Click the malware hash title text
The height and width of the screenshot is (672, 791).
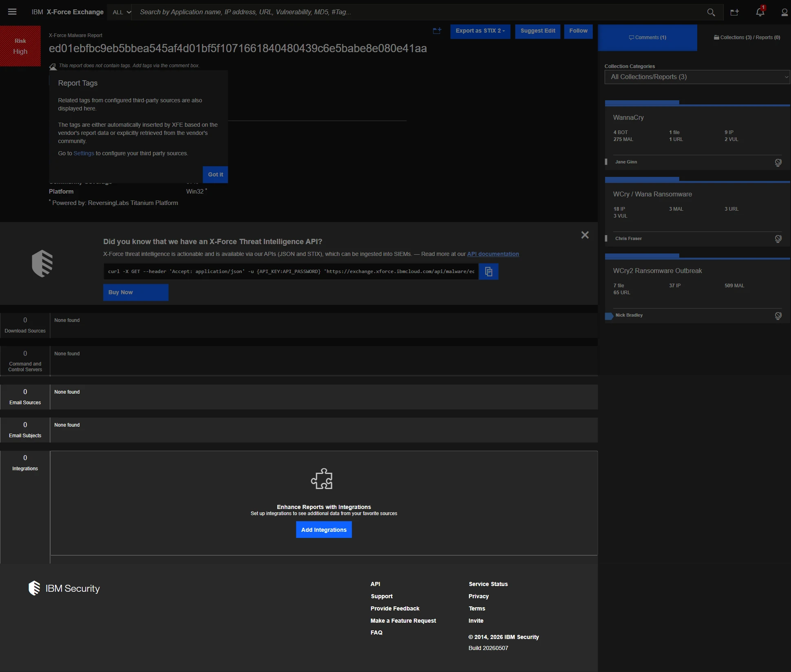pos(238,48)
